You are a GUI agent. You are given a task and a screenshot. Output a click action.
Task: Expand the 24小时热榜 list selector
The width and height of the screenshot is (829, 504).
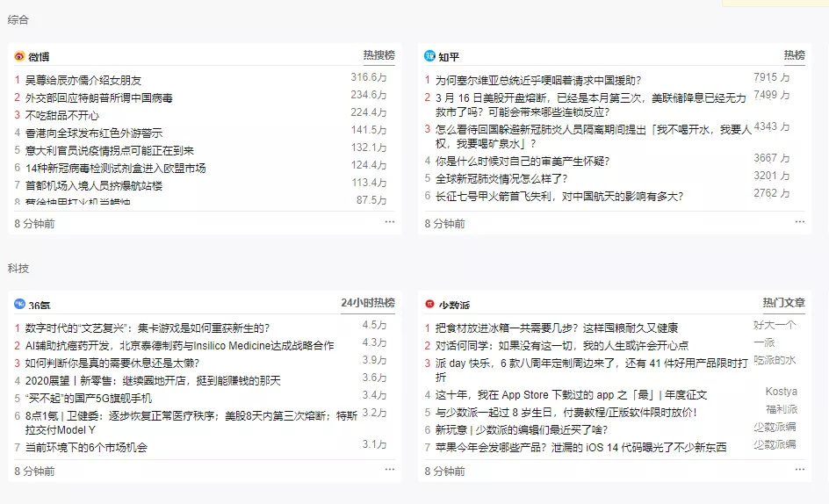368,303
